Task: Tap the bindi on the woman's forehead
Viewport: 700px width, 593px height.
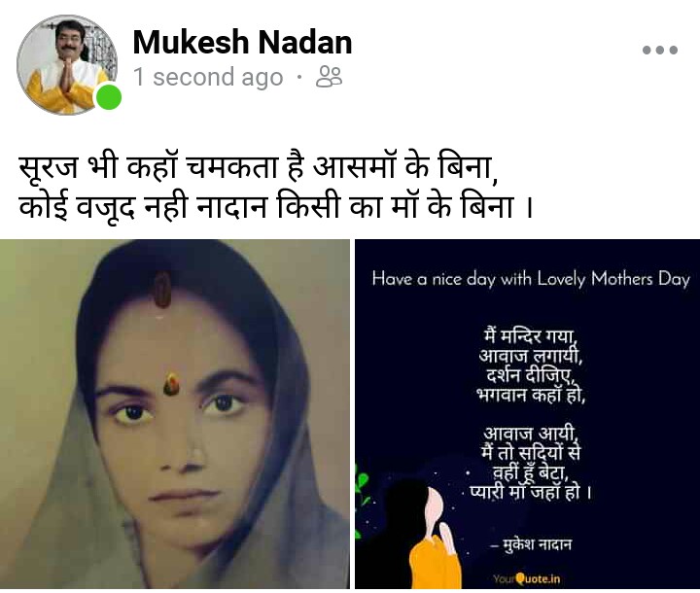Action: point(172,384)
